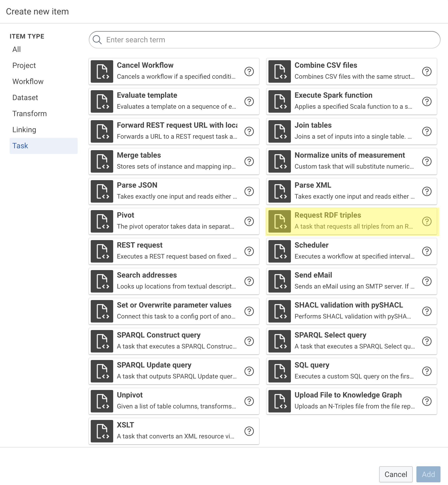The height and width of the screenshot is (485, 448).
Task: Select the Upload File to Knowledge Graph icon
Action: click(279, 401)
